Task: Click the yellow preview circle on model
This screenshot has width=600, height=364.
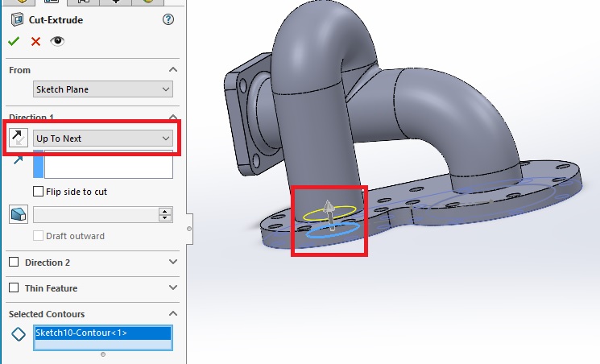Action: (x=329, y=213)
